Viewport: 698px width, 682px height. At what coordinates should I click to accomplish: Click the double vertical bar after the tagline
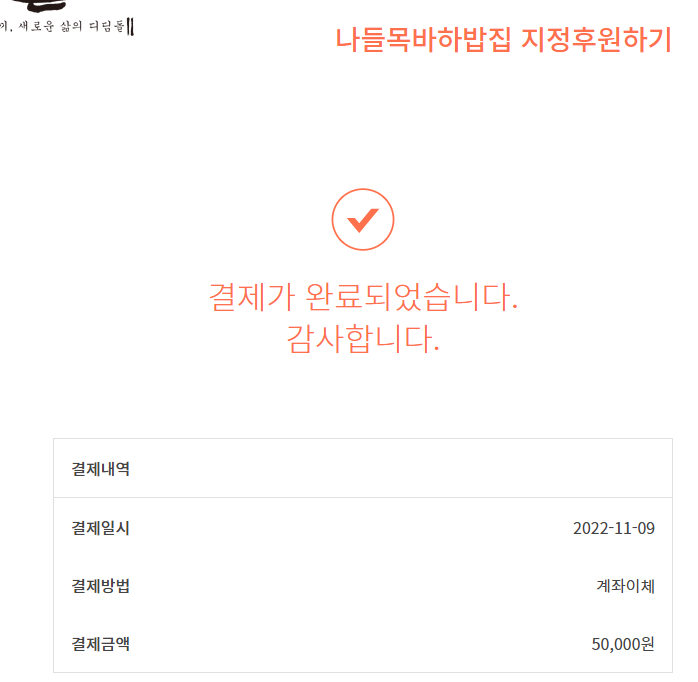pos(131,26)
